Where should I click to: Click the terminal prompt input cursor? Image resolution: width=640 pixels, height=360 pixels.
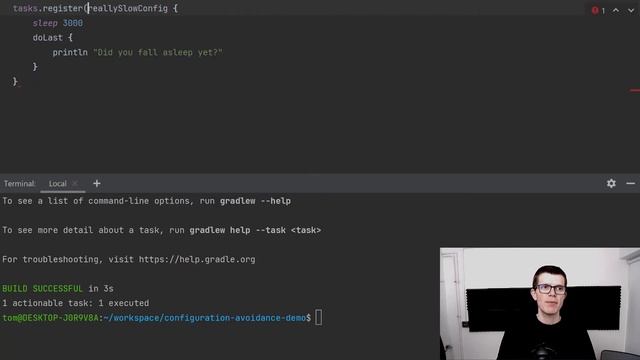(x=318, y=318)
